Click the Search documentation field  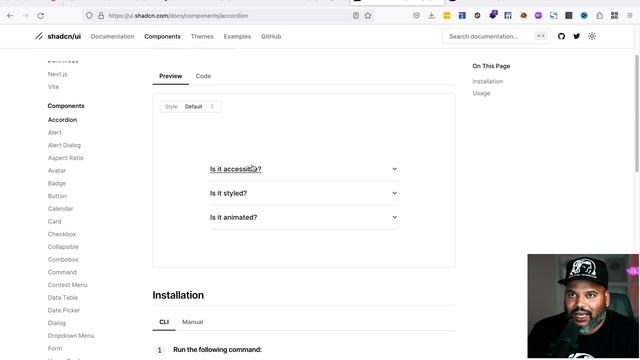pyautogui.click(x=496, y=36)
